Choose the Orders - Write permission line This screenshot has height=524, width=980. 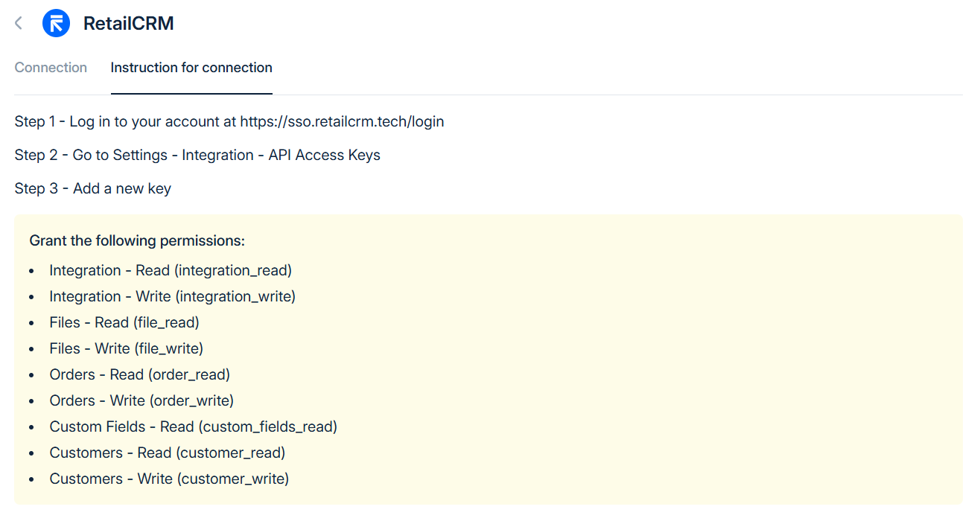pos(141,400)
